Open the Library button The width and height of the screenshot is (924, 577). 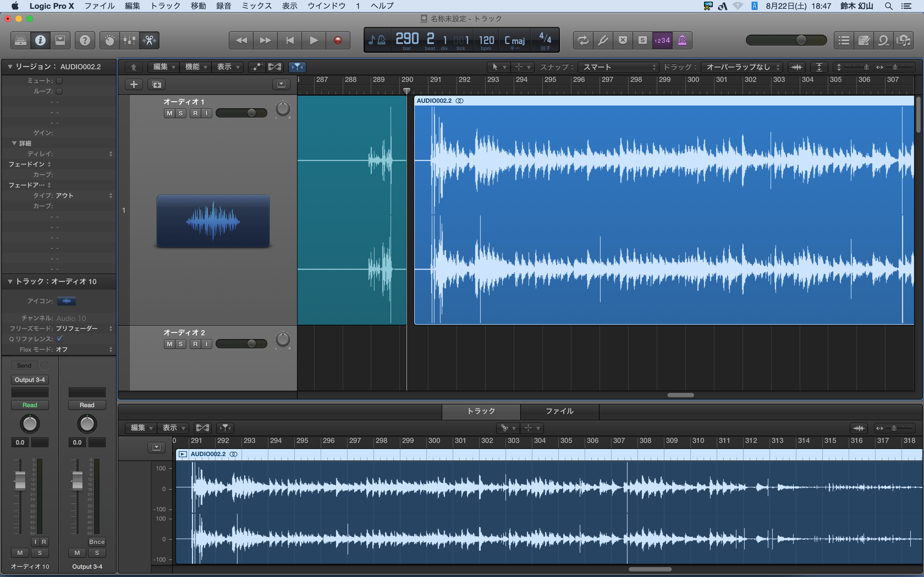[x=21, y=40]
